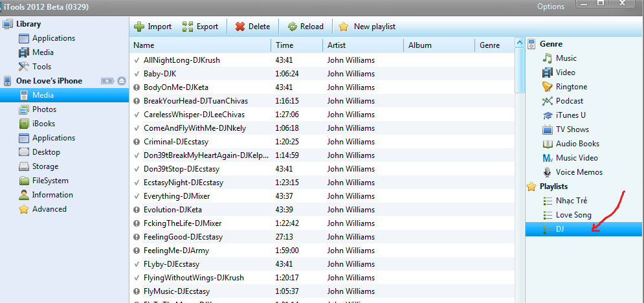Open the Information person icon
Screen dimensions: 644x303
(x=24, y=195)
